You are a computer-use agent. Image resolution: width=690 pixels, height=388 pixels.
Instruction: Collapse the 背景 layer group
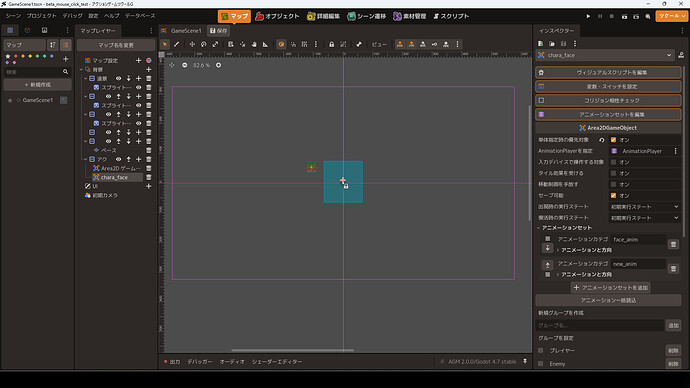[81, 70]
